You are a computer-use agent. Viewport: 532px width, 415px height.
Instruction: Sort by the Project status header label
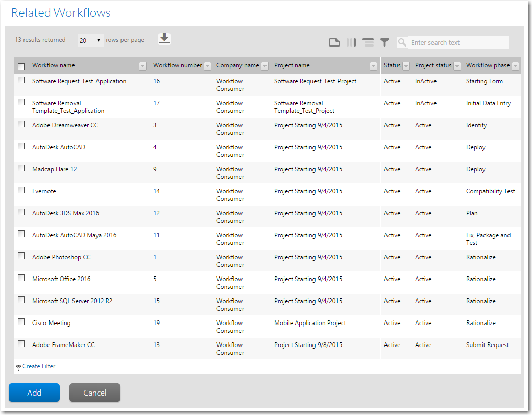[433, 65]
